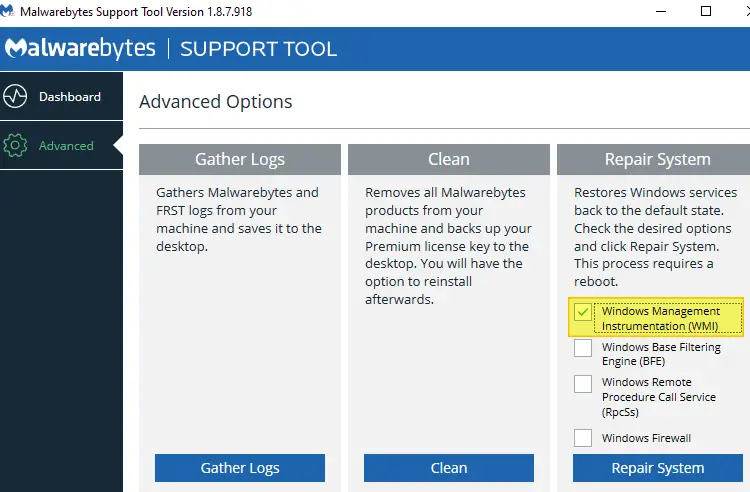Click the Dashboard pulse icon

tap(15, 97)
